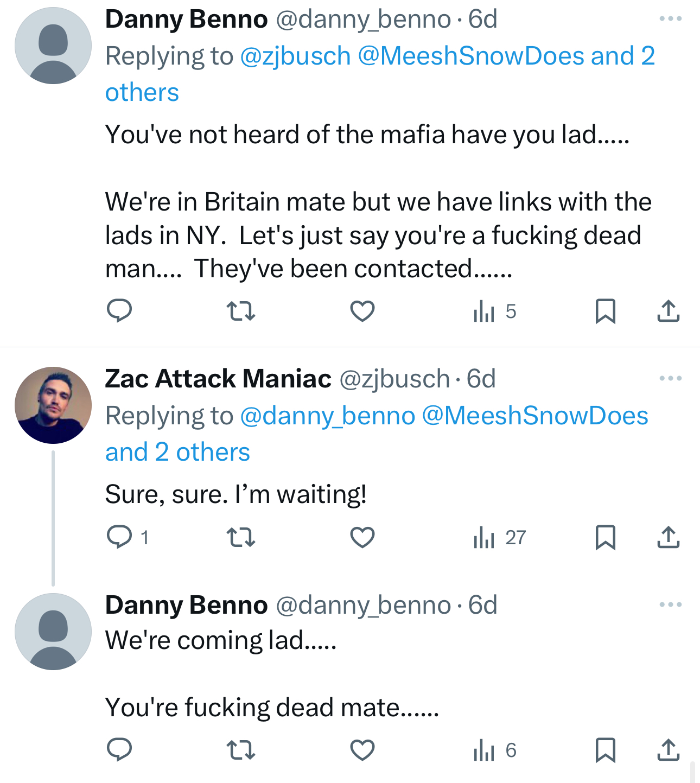700x783 pixels.
Task: Like the "Sure, sure. I'm waiting!" tweet
Action: 362,537
